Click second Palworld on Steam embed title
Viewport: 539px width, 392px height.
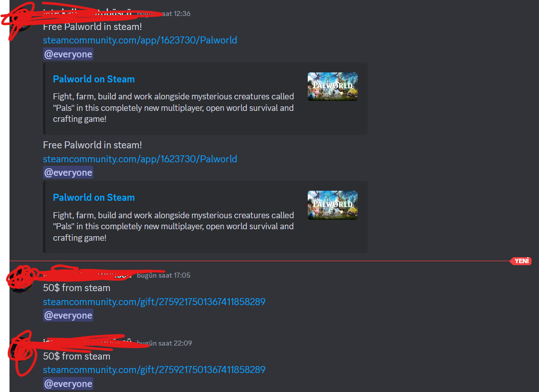[x=94, y=198]
